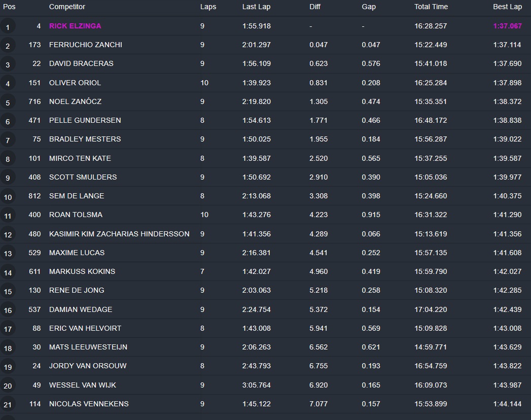
Task: Select the position 10 circle badge
Action: tap(8, 196)
